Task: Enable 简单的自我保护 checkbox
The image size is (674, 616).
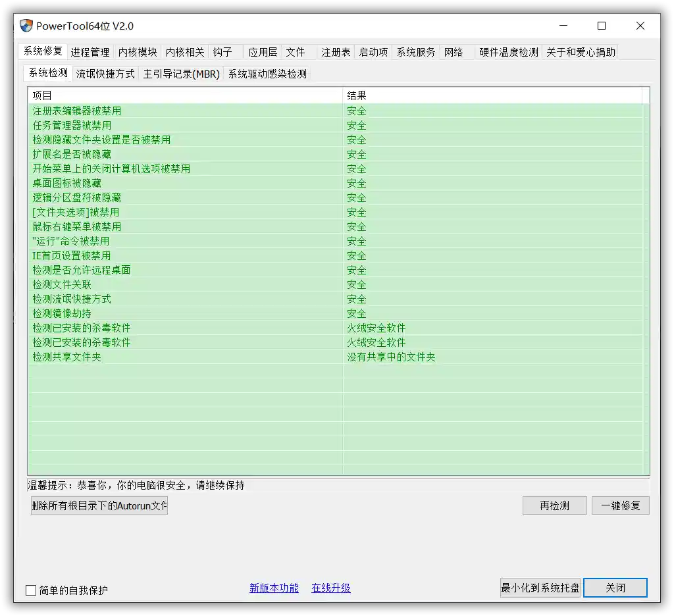Action: [29, 590]
